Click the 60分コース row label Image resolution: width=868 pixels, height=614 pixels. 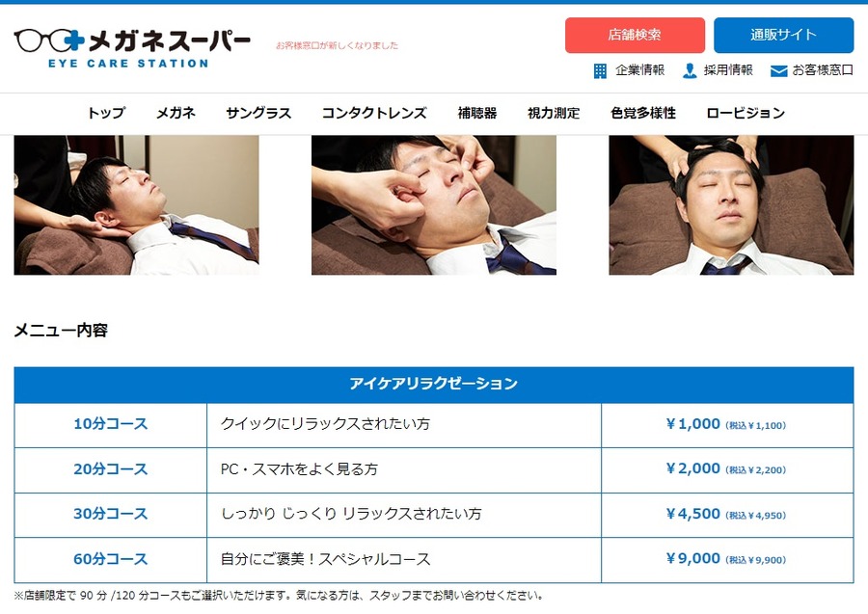click(111, 559)
